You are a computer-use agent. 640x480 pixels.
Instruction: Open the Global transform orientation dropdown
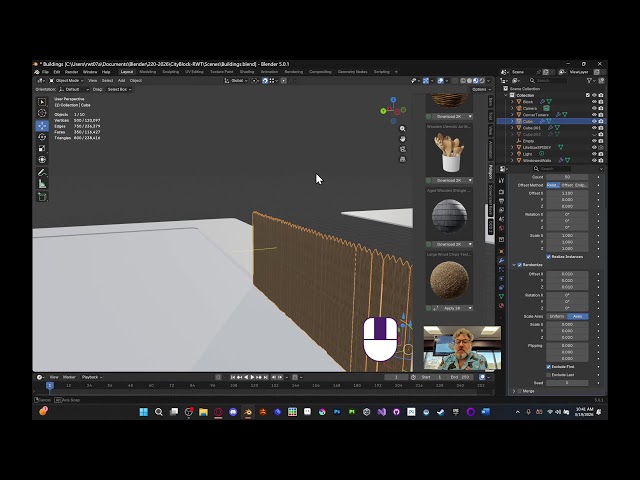pos(236,81)
